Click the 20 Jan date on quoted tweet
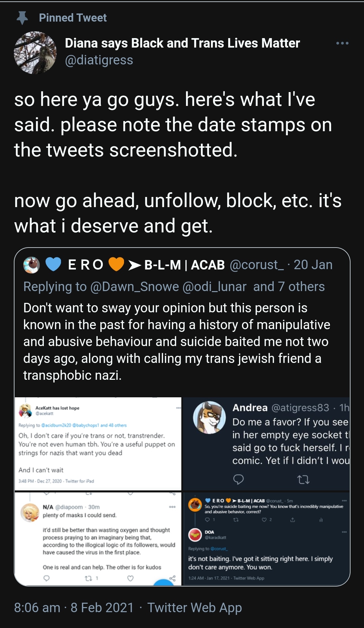Viewport: 364px width, 628px height. tap(313, 265)
